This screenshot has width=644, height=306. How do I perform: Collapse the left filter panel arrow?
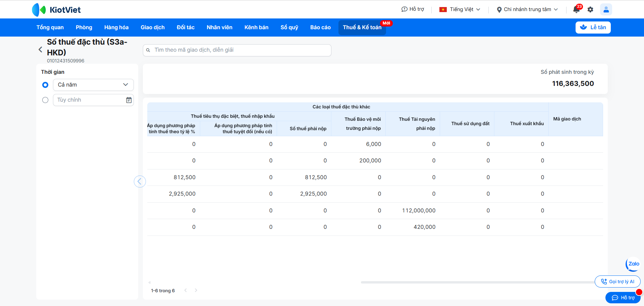(140, 182)
